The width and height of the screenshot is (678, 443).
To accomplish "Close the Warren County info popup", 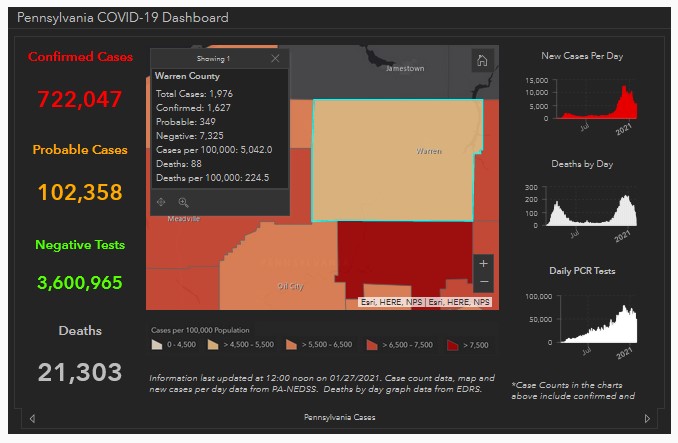I will pos(275,59).
